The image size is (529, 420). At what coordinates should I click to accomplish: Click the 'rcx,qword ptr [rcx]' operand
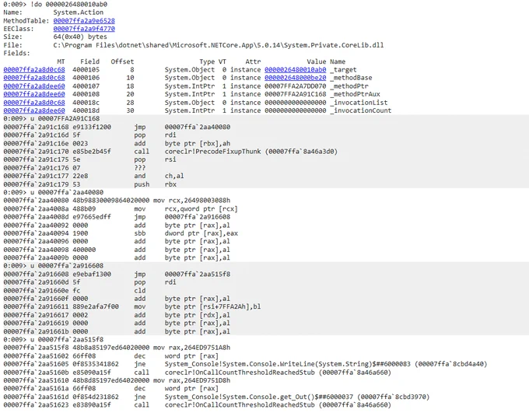pyautogui.click(x=201, y=208)
